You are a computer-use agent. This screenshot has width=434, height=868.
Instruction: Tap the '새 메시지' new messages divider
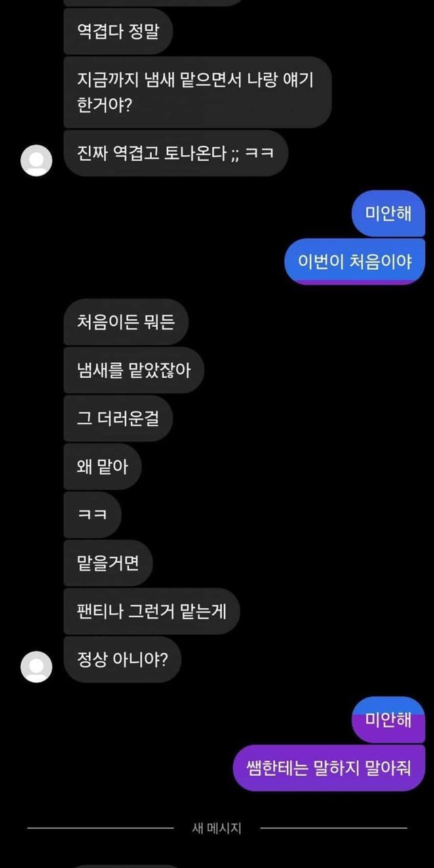click(217, 828)
